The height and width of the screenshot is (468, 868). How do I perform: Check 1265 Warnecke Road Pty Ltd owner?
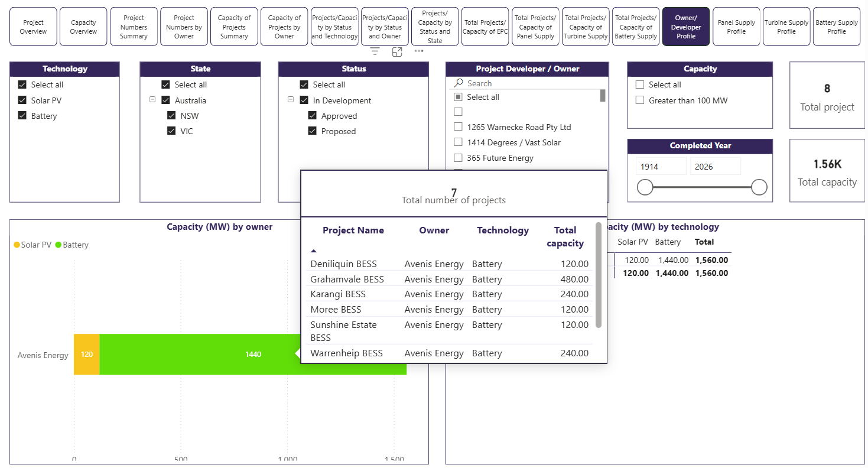pyautogui.click(x=458, y=127)
